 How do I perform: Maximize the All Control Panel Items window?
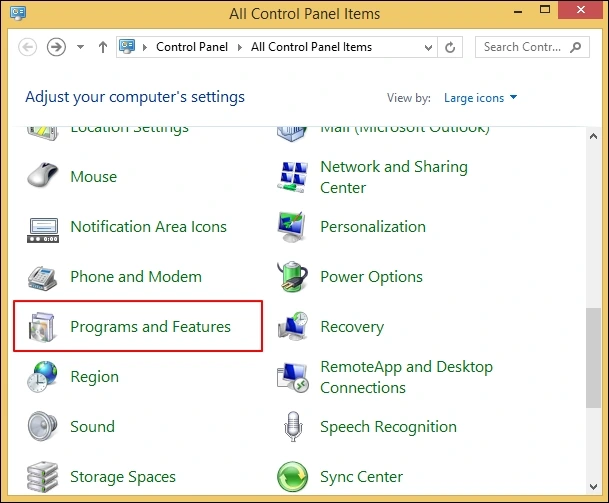545,10
